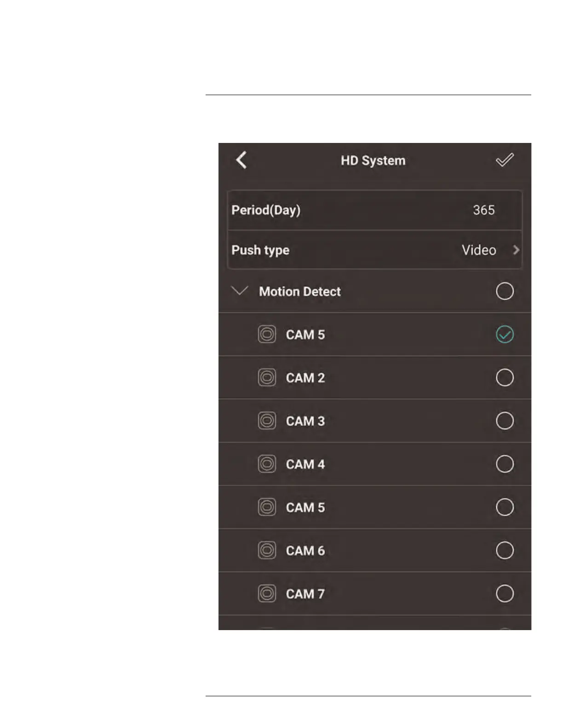The image size is (563, 728).
Task: Enable the CAM 6 selection circle
Action: [x=505, y=551]
